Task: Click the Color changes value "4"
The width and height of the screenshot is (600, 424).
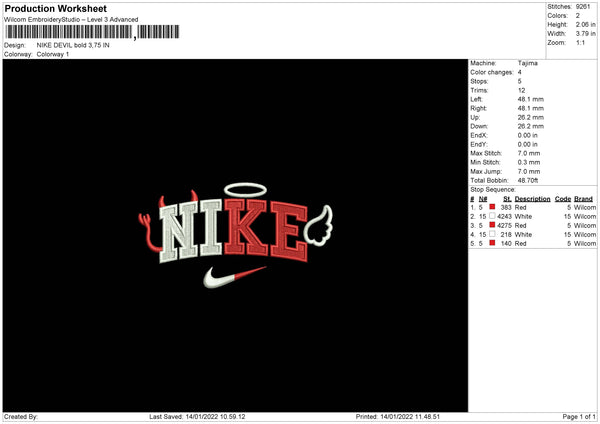Action: click(x=520, y=72)
